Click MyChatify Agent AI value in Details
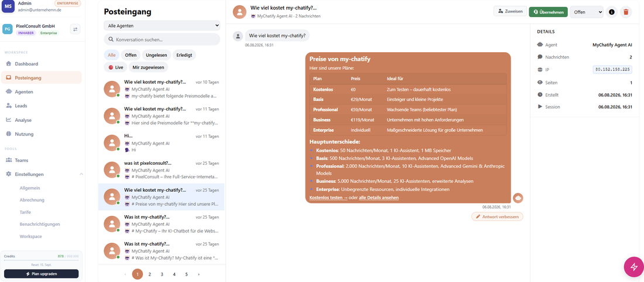This screenshot has height=282, width=644. click(x=612, y=45)
